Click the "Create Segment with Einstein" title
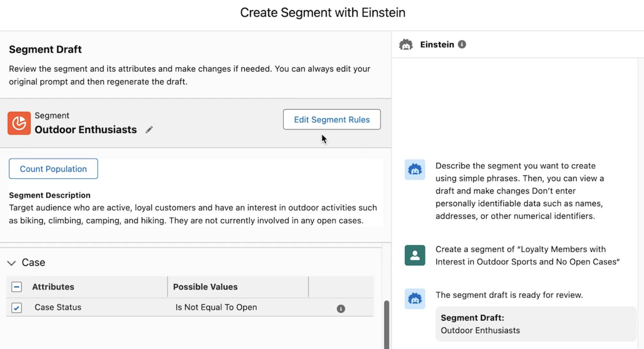The image size is (644, 349). tap(323, 12)
